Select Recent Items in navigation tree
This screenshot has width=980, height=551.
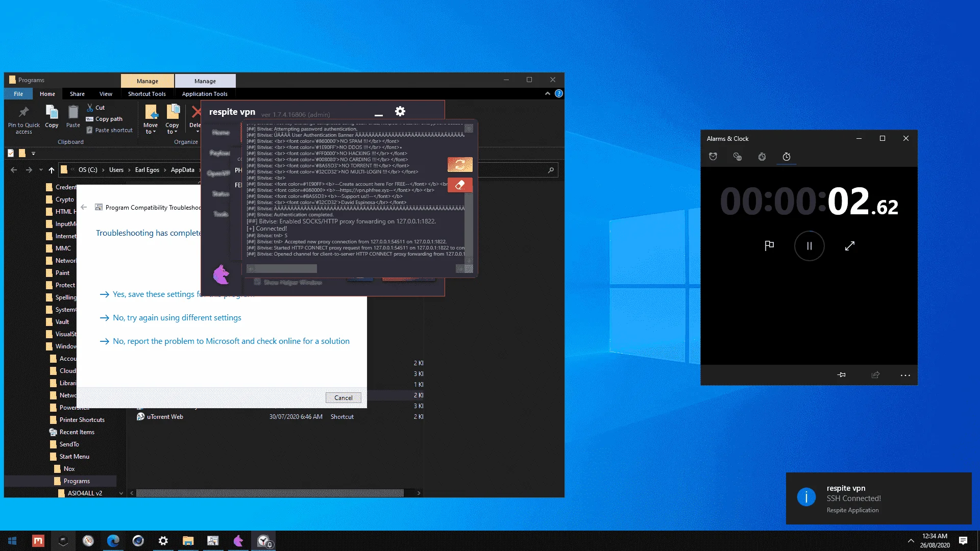[x=77, y=432]
